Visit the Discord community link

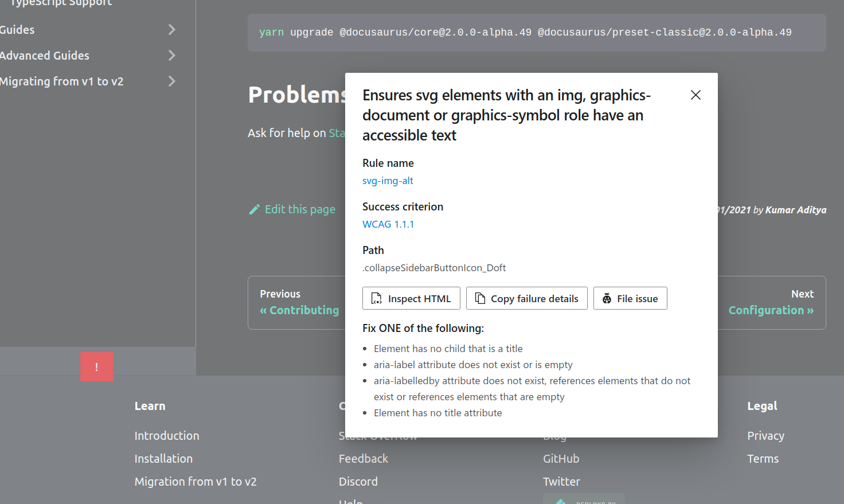click(x=358, y=481)
